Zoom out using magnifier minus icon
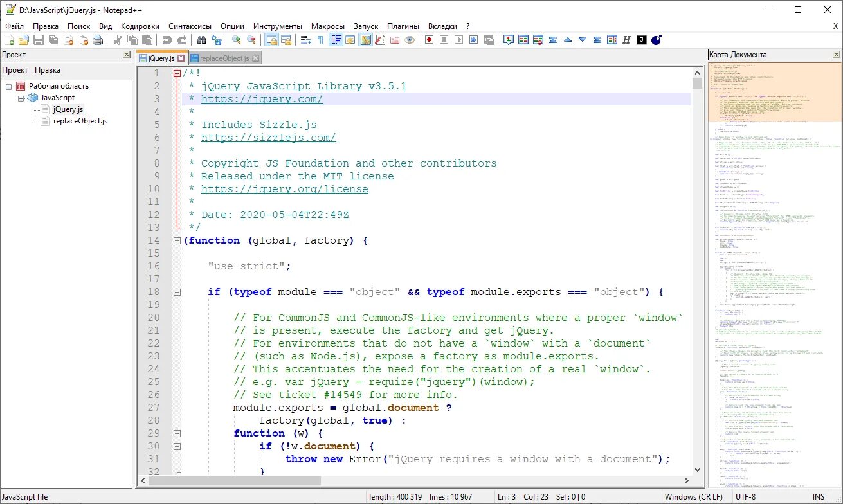 [251, 40]
